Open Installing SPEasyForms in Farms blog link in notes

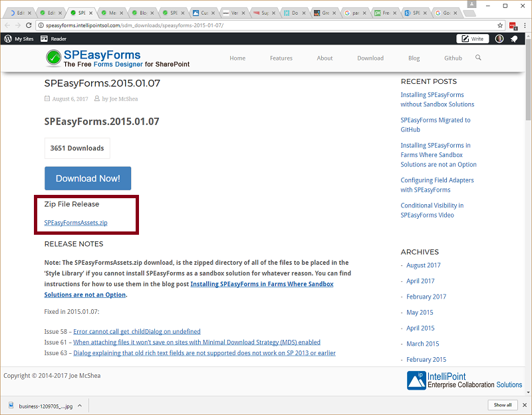(x=189, y=289)
